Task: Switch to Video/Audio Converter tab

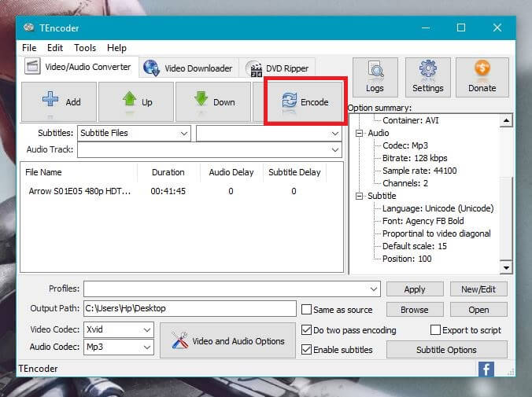Action: point(79,67)
